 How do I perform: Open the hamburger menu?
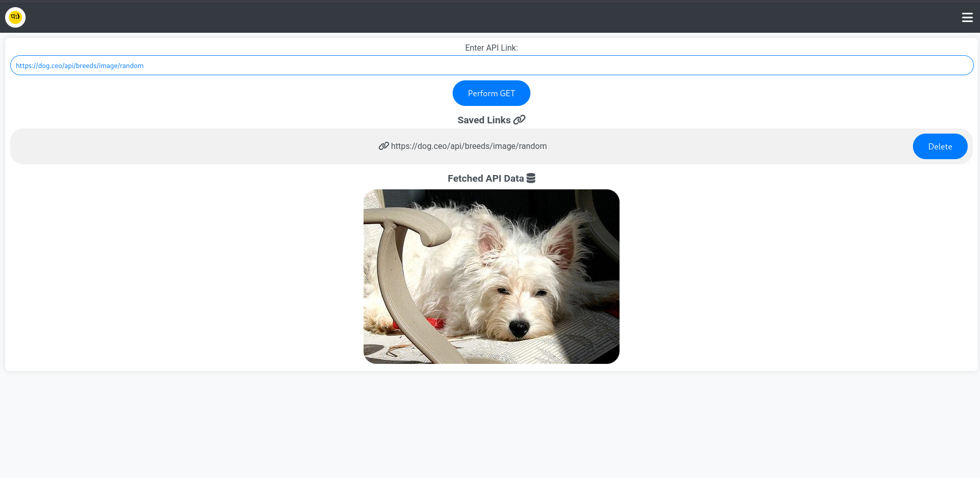(x=967, y=17)
